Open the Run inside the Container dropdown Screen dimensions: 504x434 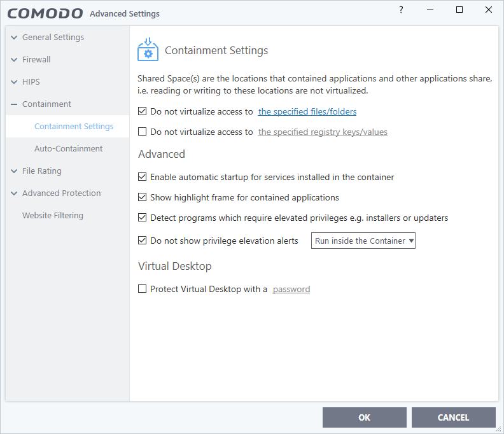pos(363,241)
